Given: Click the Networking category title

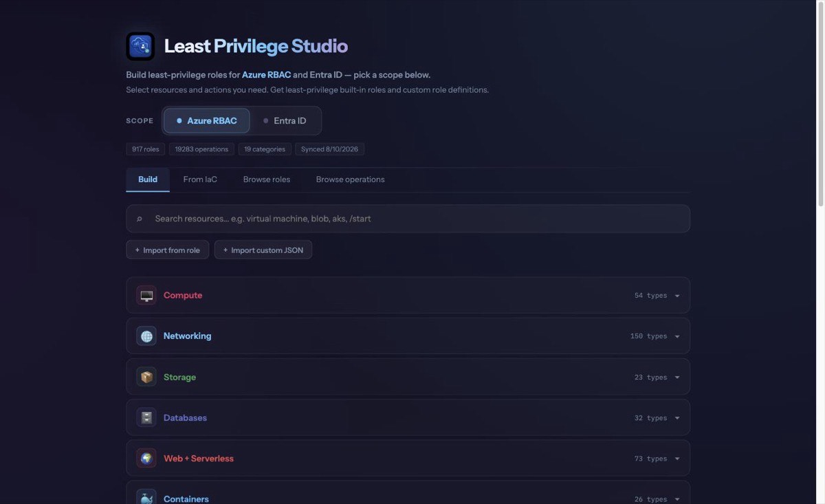Looking at the screenshot, I should pos(187,336).
